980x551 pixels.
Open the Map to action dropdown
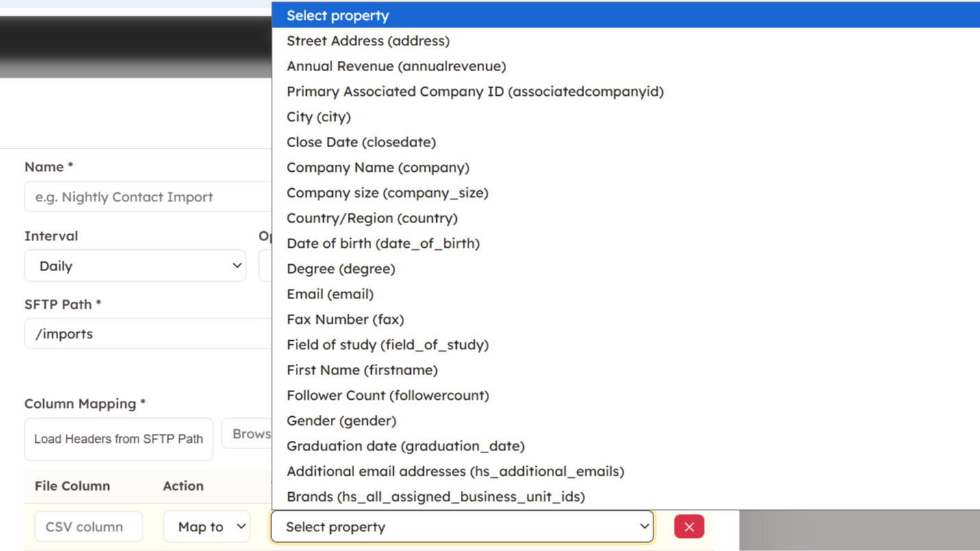click(x=207, y=526)
